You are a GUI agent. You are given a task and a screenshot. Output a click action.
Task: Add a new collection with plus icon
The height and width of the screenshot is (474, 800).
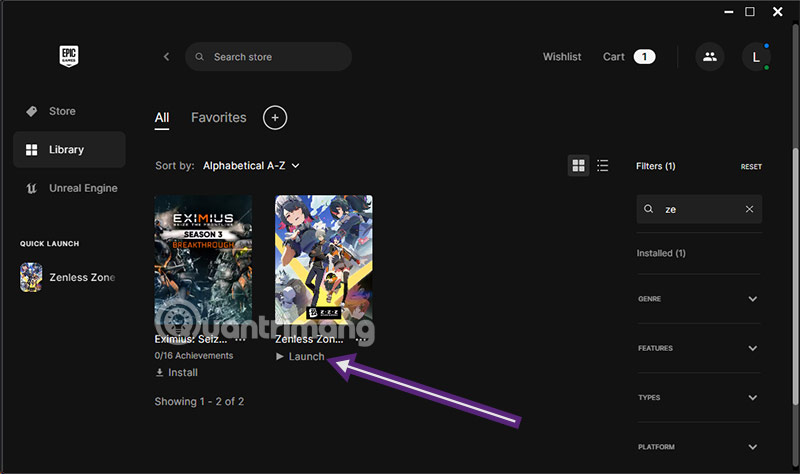coord(275,118)
